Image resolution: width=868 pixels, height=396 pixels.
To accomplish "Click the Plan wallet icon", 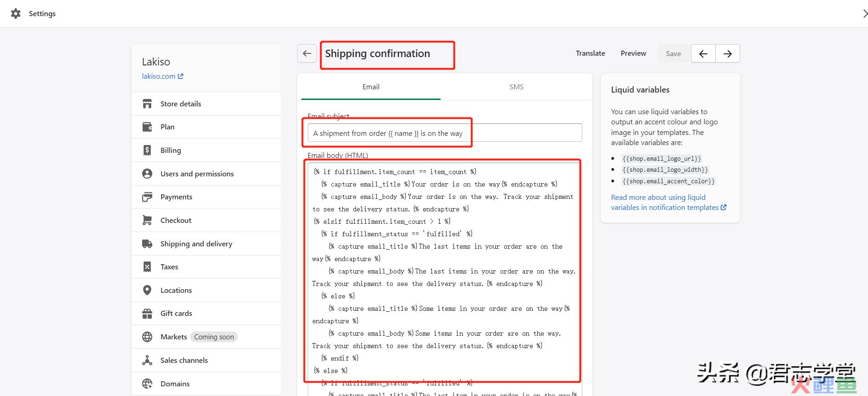I will point(147,127).
